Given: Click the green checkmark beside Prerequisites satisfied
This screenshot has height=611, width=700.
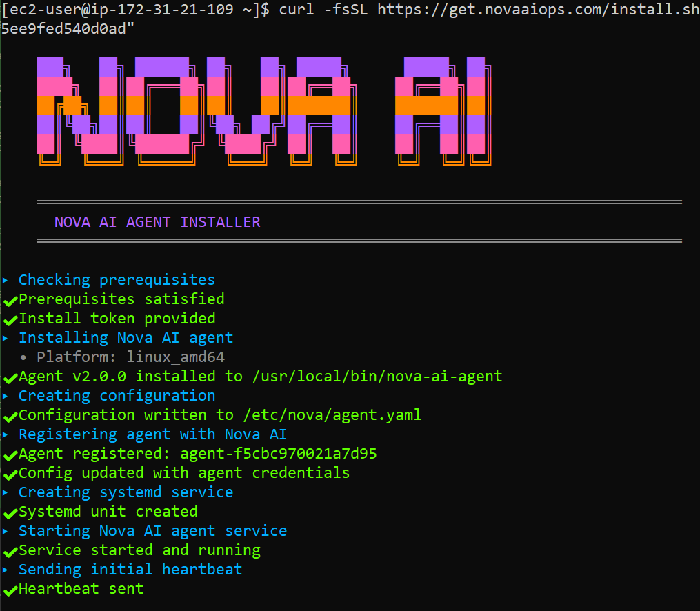Looking at the screenshot, I should pos(9,299).
